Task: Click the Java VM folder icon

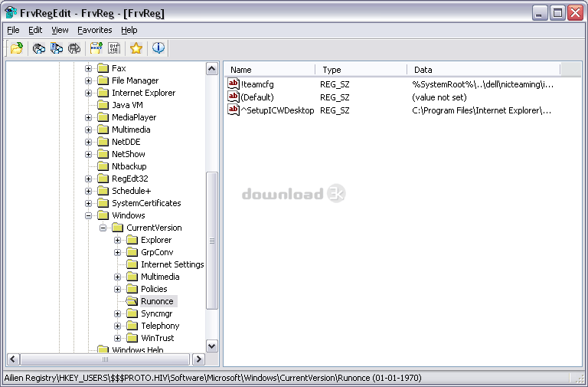Action: (x=103, y=105)
